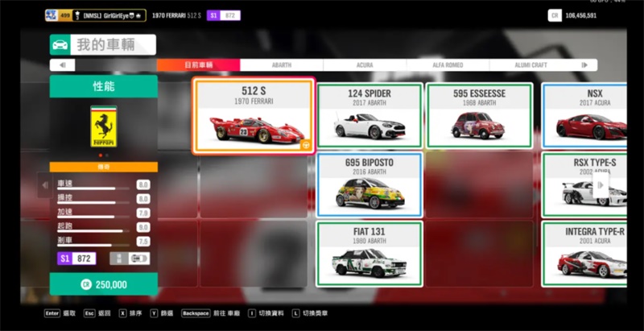644x331 pixels.
Task: Click the car icon beside 我的車輛 title
Action: point(60,45)
